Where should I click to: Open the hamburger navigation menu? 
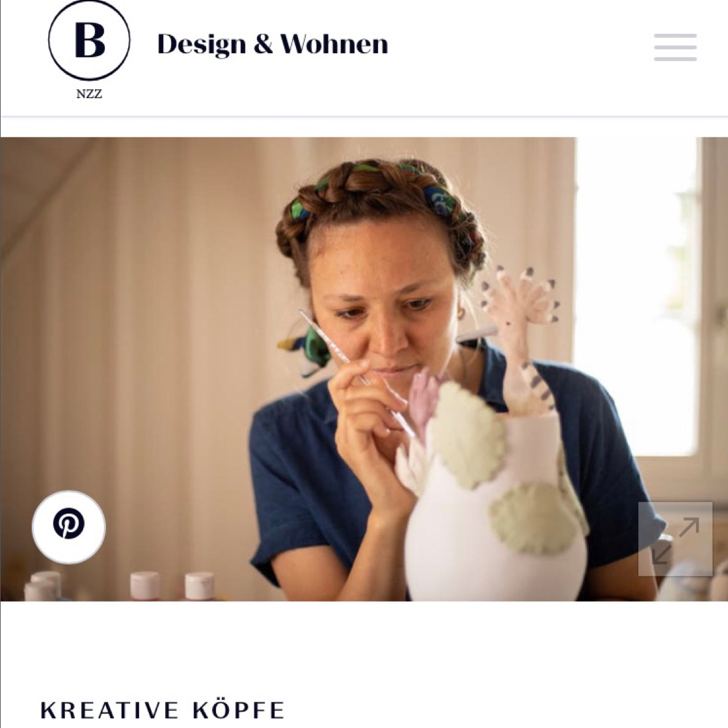pos(675,47)
